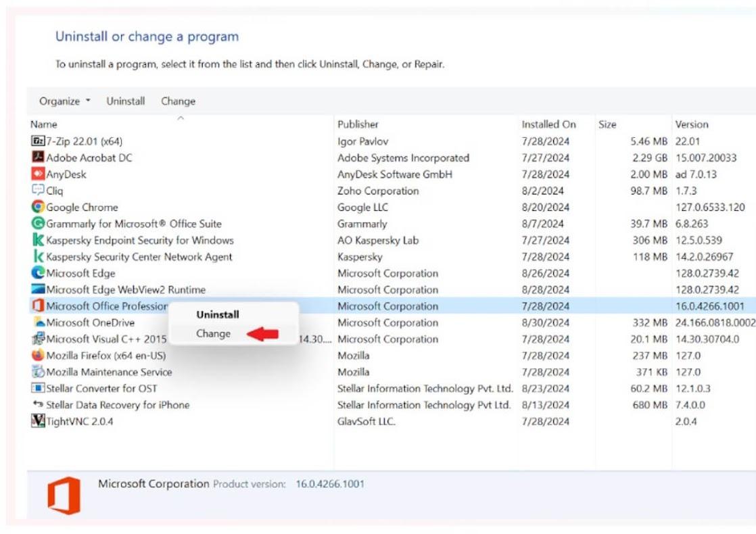The image size is (756, 534).
Task: Click the large Office logo in details pane
Action: click(x=64, y=495)
